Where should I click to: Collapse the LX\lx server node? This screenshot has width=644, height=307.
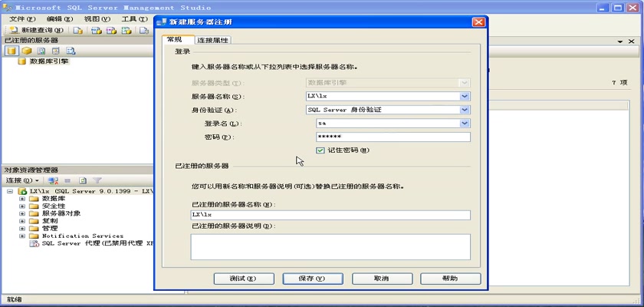(10, 192)
